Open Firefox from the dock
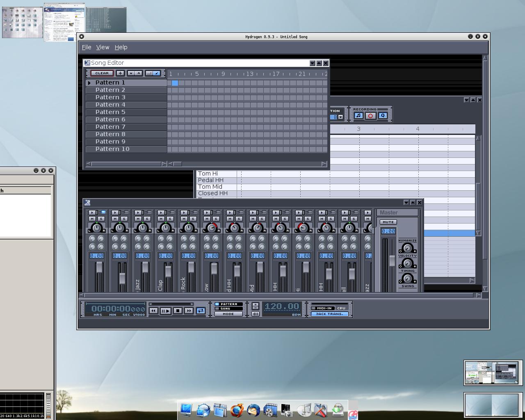Image resolution: width=525 pixels, height=420 pixels. [237, 410]
